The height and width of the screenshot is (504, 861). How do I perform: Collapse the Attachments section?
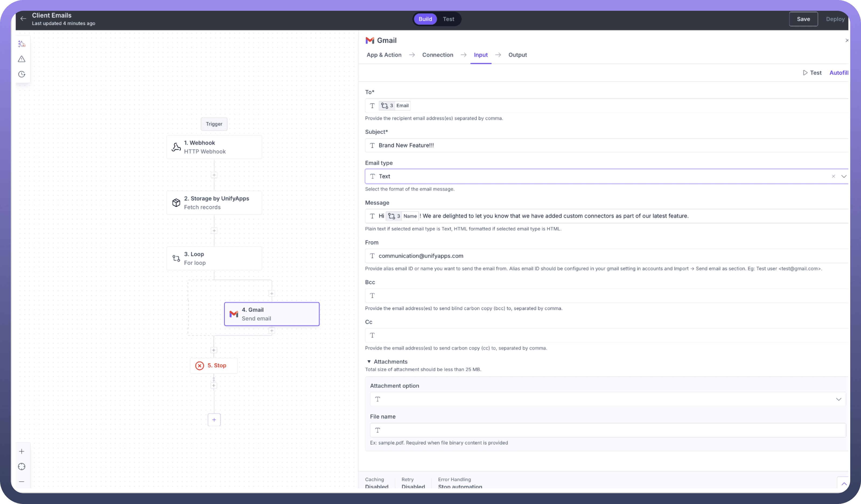[x=369, y=362]
